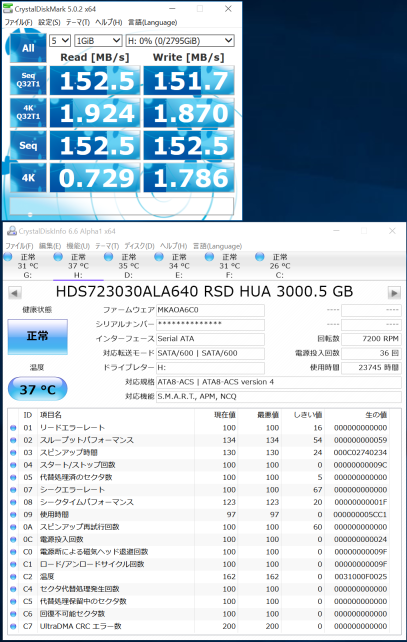Click the transfer mode field SATA/600

[x=210, y=353]
